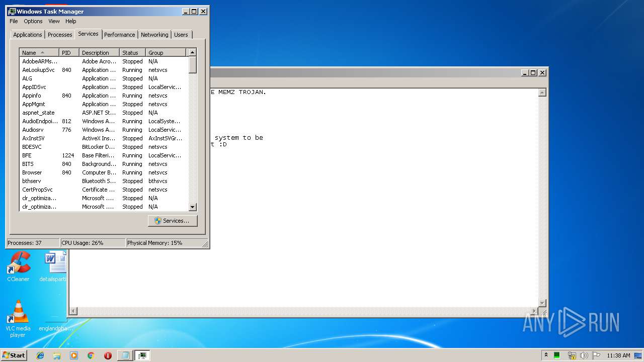Select the Browser service row
This screenshot has height=362, width=644.
(104, 172)
